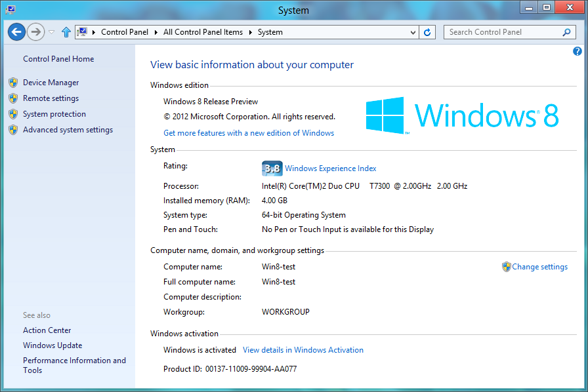Click the shield icon beside Remote settings

point(13,98)
